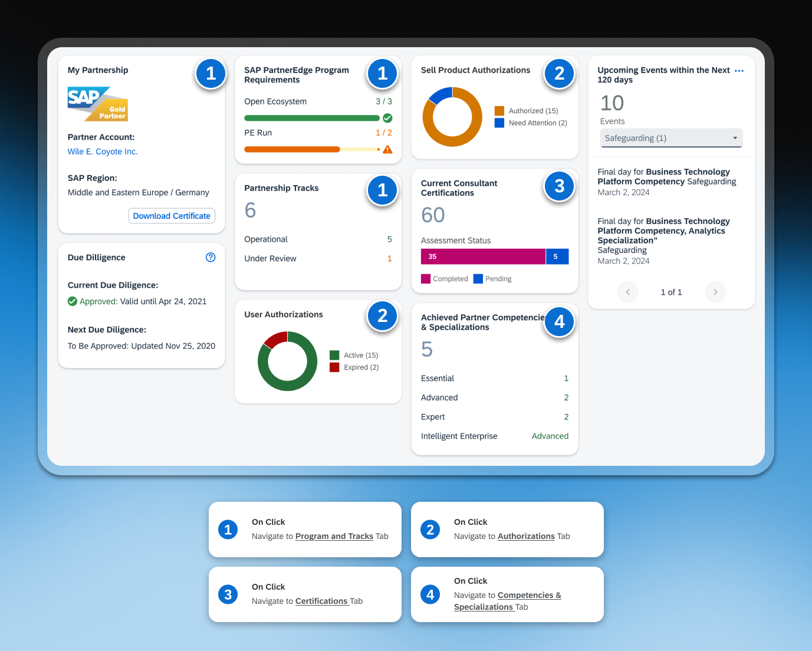The height and width of the screenshot is (651, 812).
Task: Click the SAP PartnerEdge Program Requirements heading
Action: tap(297, 75)
